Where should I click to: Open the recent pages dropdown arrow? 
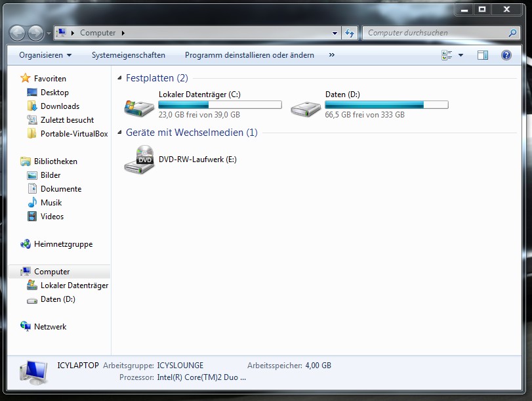(x=49, y=33)
